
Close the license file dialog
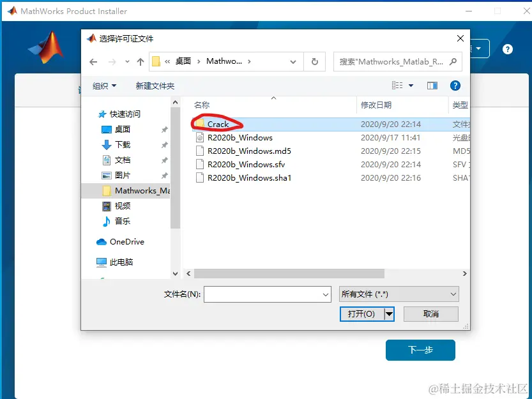[460, 38]
